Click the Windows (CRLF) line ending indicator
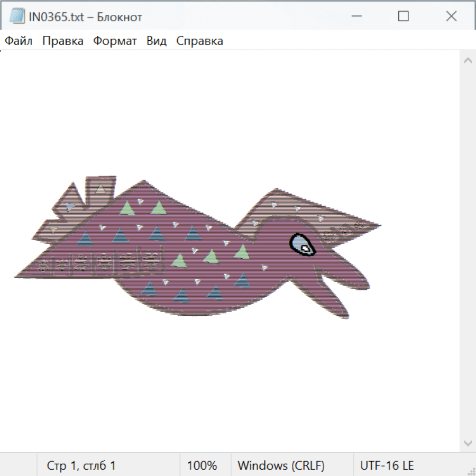The image size is (476, 476). [x=281, y=466]
